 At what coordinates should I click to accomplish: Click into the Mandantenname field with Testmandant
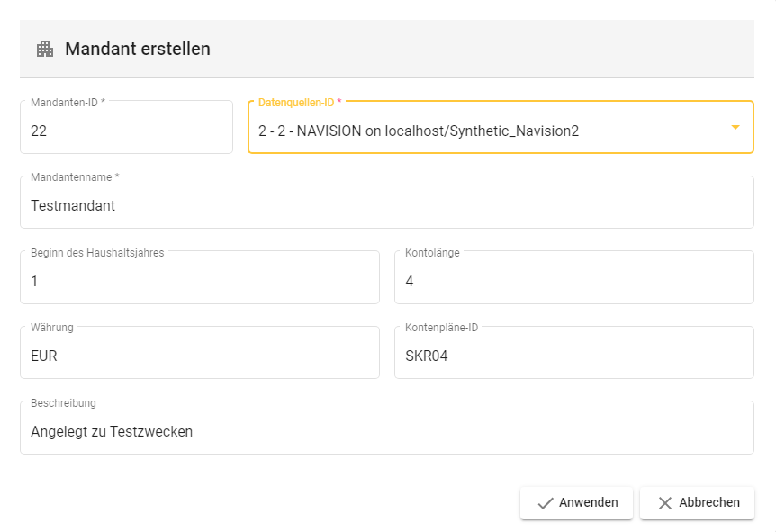click(387, 206)
